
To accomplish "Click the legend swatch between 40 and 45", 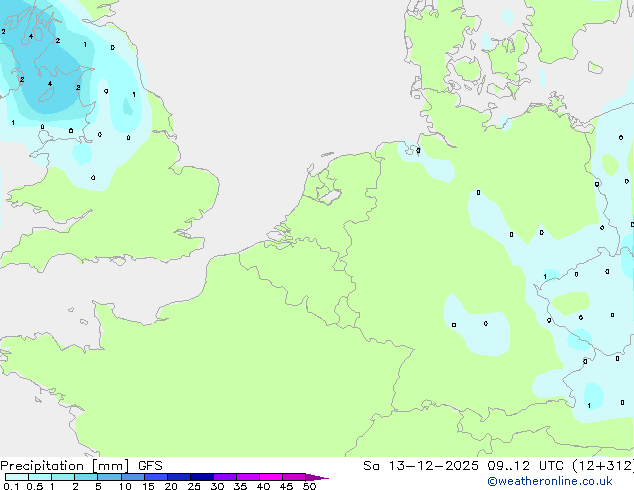I will [271, 477].
